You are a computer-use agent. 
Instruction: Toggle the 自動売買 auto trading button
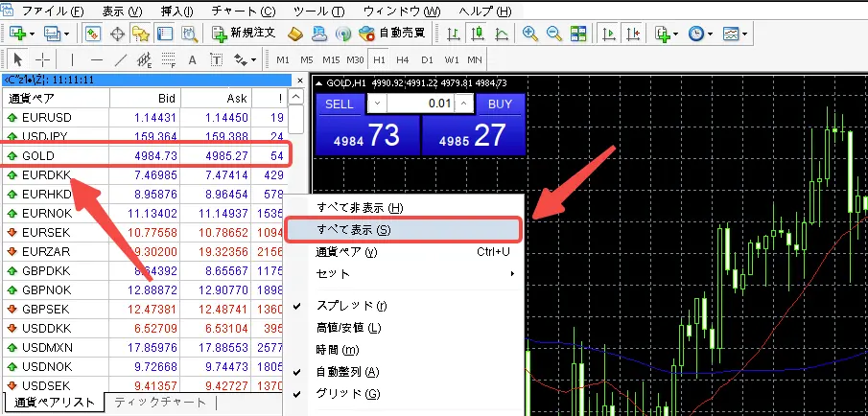[x=392, y=34]
